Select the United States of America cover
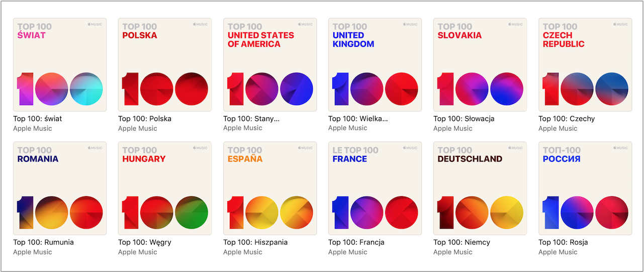This screenshot has height=272, width=644. 270,65
